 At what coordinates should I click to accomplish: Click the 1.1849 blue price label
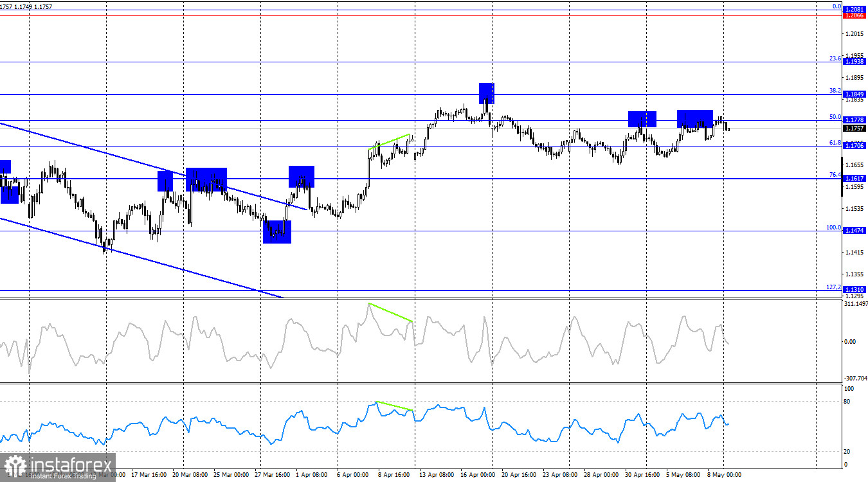(x=854, y=94)
